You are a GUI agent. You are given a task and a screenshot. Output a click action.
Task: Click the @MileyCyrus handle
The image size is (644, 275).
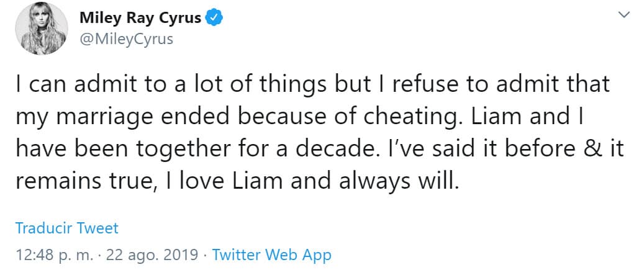click(126, 38)
